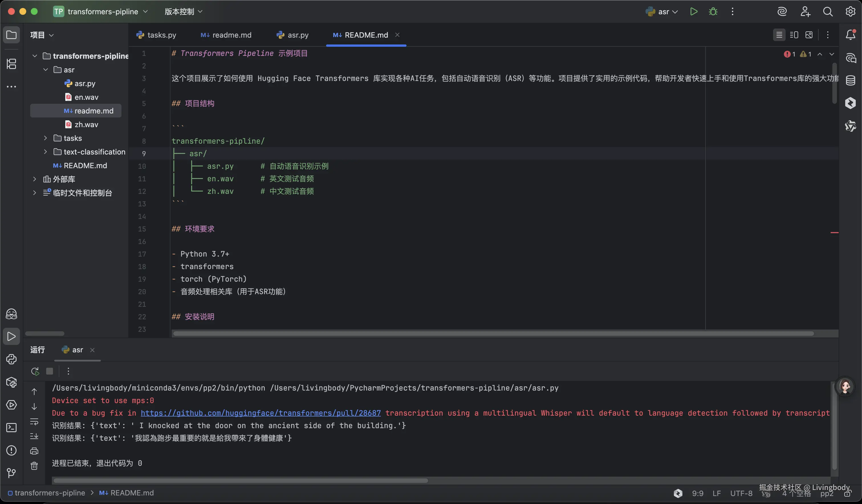Switch to the tasks.py tab
This screenshot has height=504, width=862.
[x=156, y=35]
